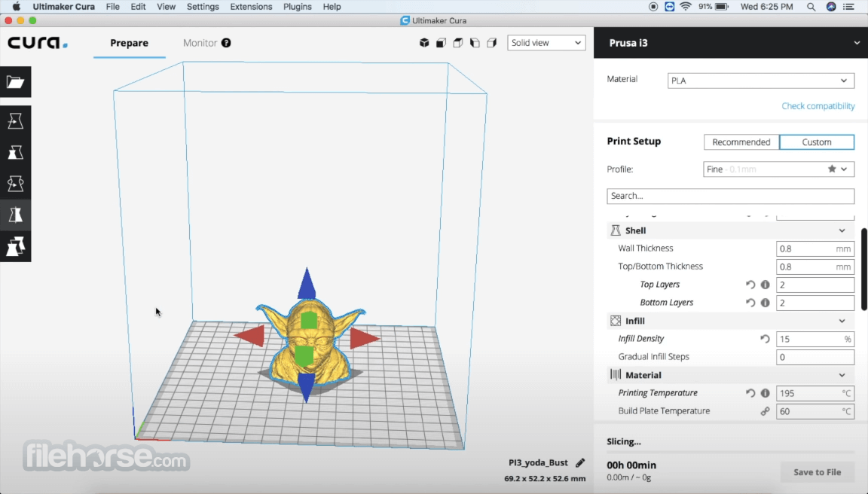Image resolution: width=868 pixels, height=494 pixels.
Task: Reset Bottom Layers value with revert arrow
Action: 750,303
